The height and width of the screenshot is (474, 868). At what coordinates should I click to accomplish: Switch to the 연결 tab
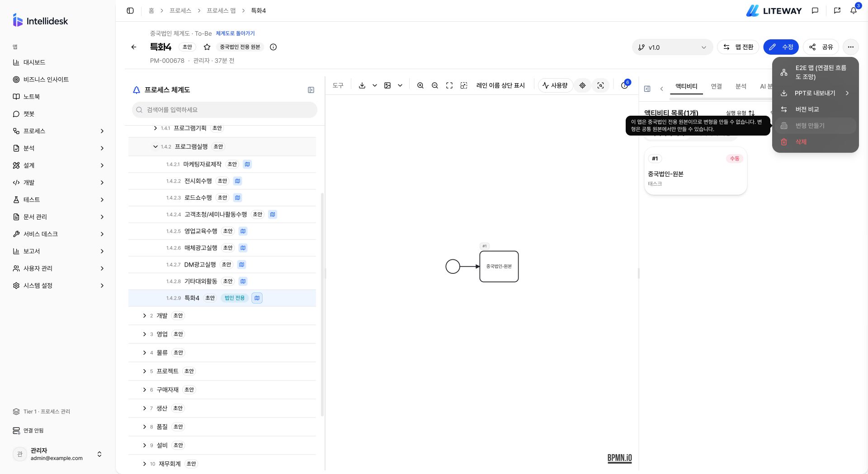tap(716, 86)
